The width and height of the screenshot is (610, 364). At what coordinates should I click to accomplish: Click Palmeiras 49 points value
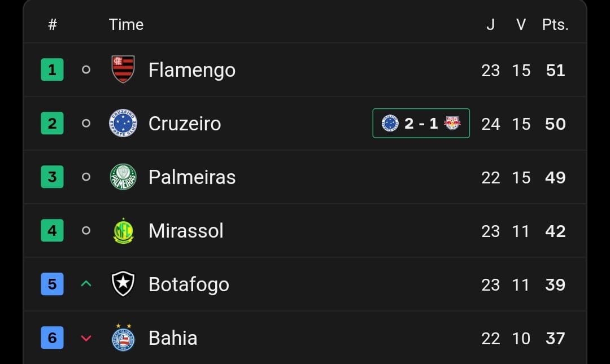click(x=555, y=177)
